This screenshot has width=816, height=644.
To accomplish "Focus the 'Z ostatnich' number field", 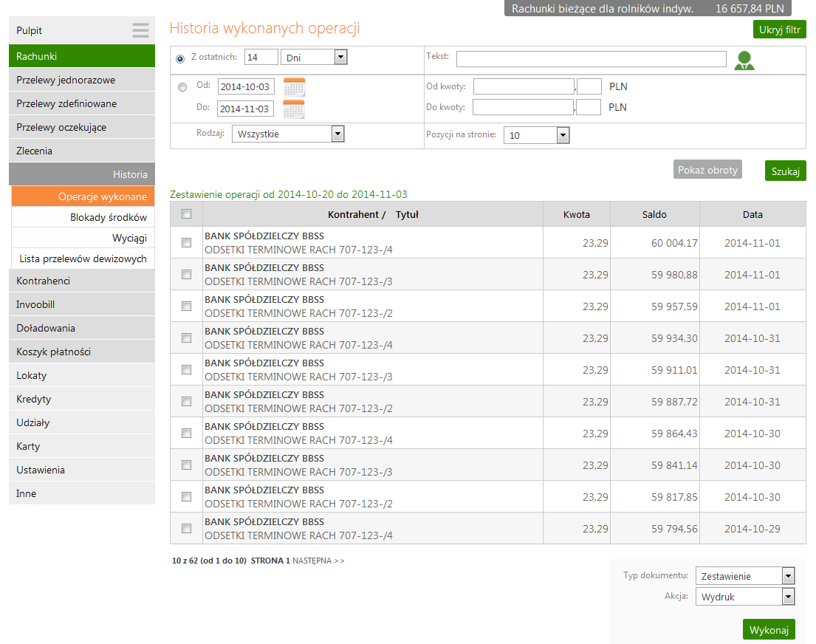I will pyautogui.click(x=261, y=58).
